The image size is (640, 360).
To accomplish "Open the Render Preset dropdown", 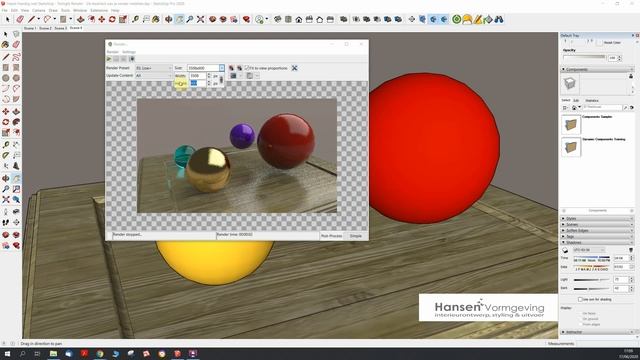I will click(154, 68).
